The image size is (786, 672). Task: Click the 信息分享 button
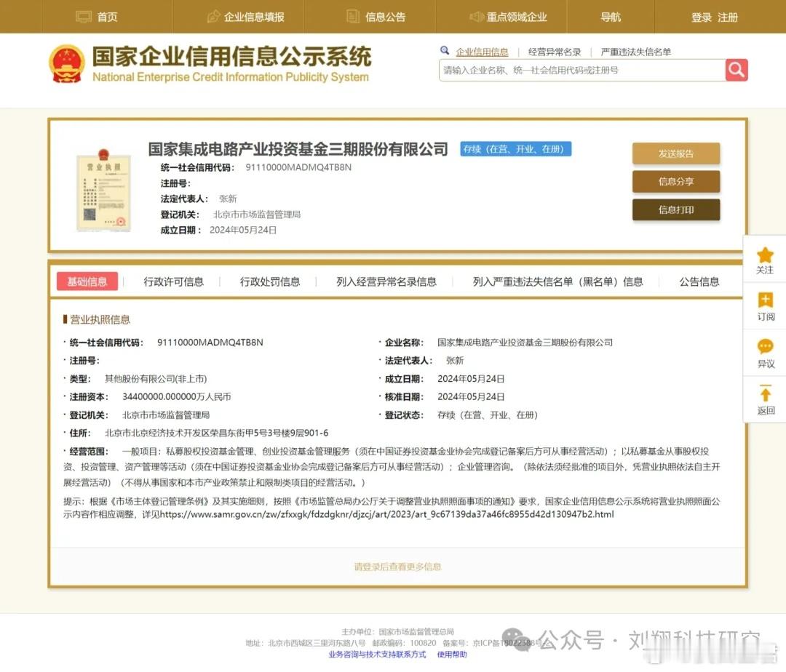coord(675,181)
